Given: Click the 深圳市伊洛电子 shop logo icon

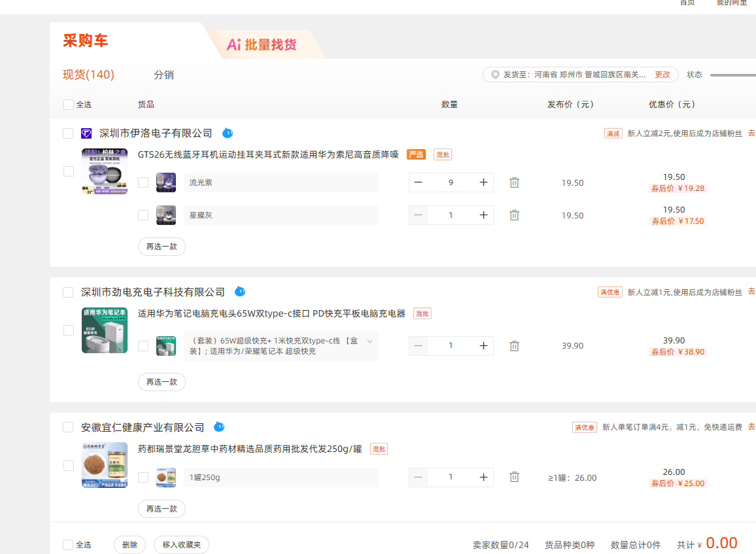Looking at the screenshot, I should pos(86,133).
